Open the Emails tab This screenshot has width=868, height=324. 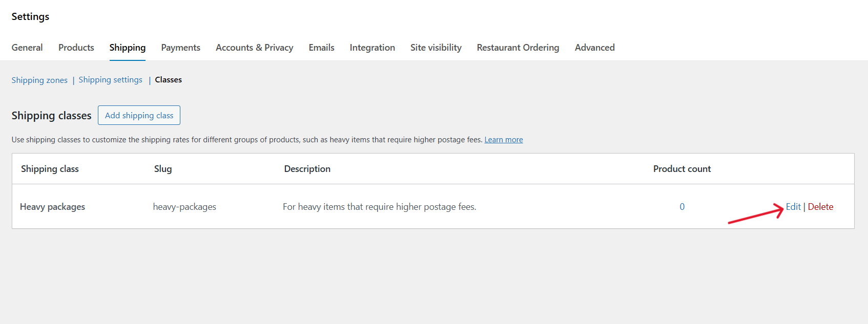click(x=321, y=48)
